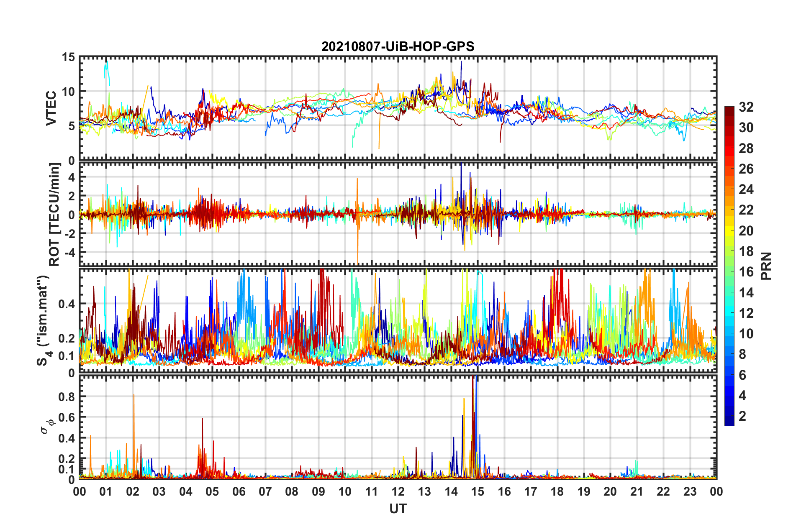Click colorbar tick value 32
The height and width of the screenshot is (532, 796).
[x=746, y=107]
